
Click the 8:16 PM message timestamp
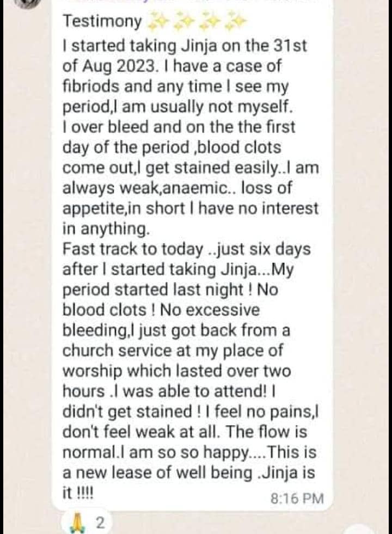tap(297, 498)
